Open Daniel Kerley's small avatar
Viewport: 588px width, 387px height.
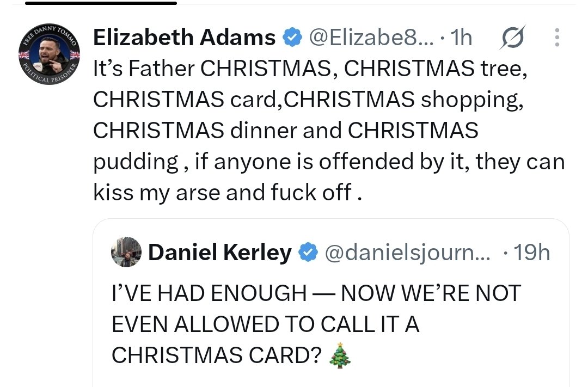126,252
